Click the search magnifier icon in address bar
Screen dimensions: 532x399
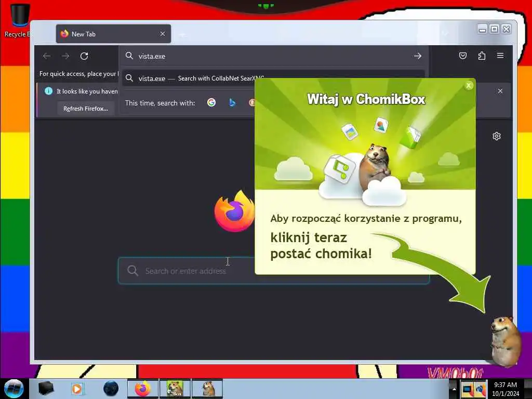129,56
